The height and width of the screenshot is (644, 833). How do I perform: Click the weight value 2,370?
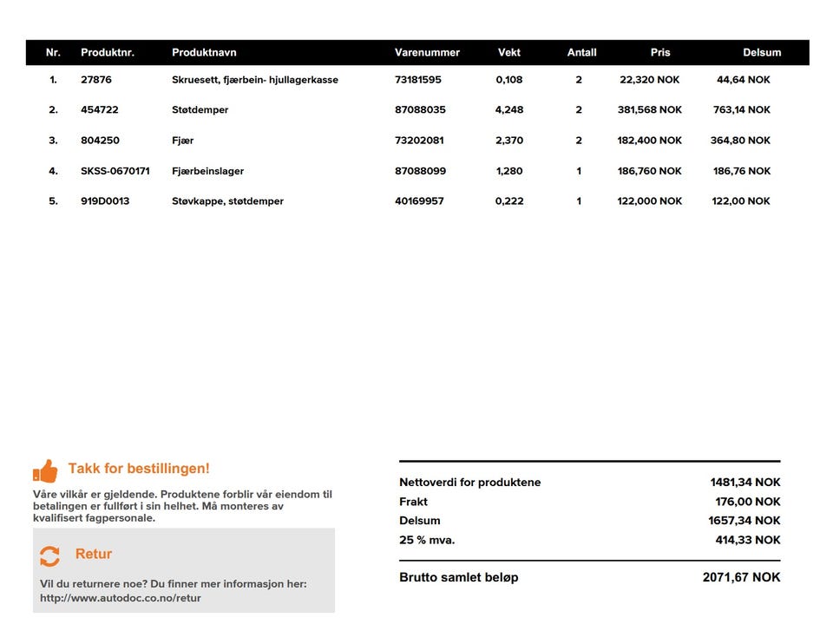point(509,141)
